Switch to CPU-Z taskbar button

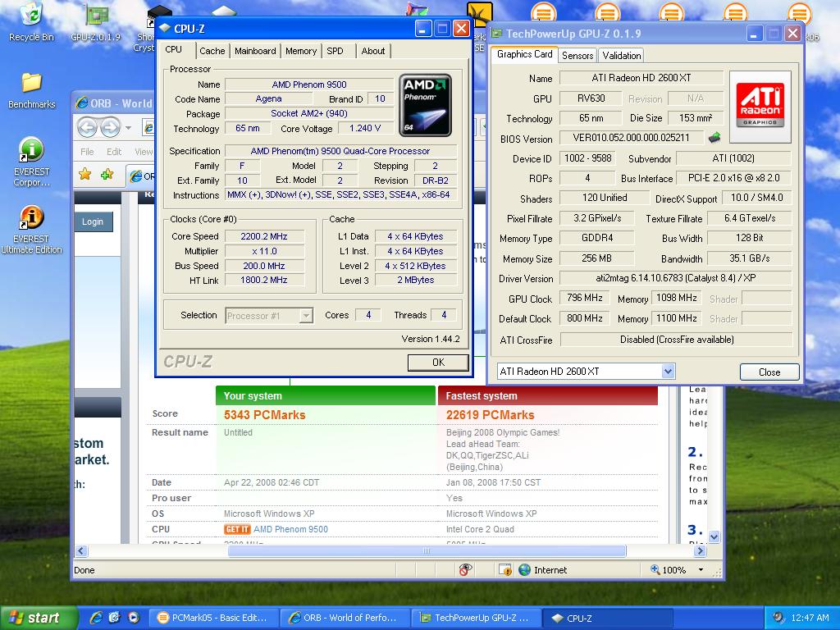(x=608, y=618)
